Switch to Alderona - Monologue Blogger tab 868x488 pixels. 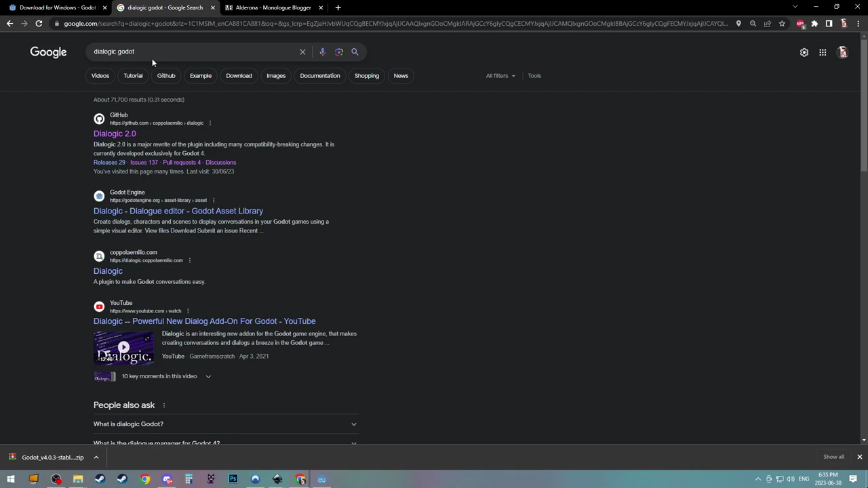click(x=273, y=7)
